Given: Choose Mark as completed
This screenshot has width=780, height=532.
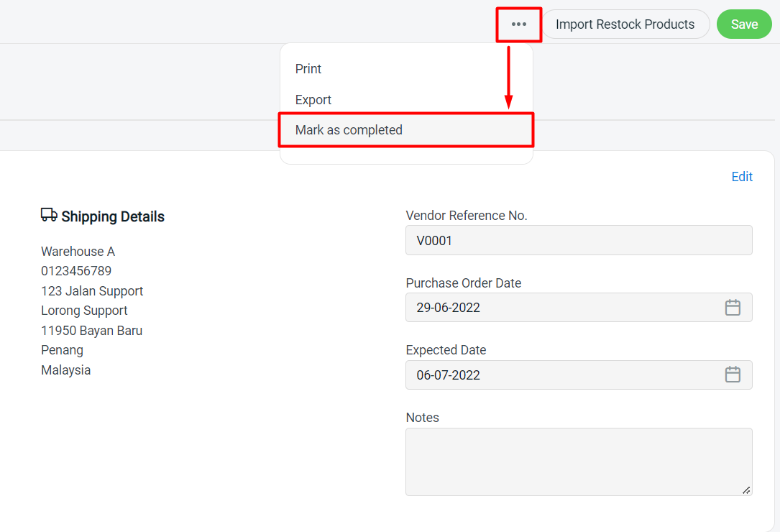Looking at the screenshot, I should tap(348, 129).
